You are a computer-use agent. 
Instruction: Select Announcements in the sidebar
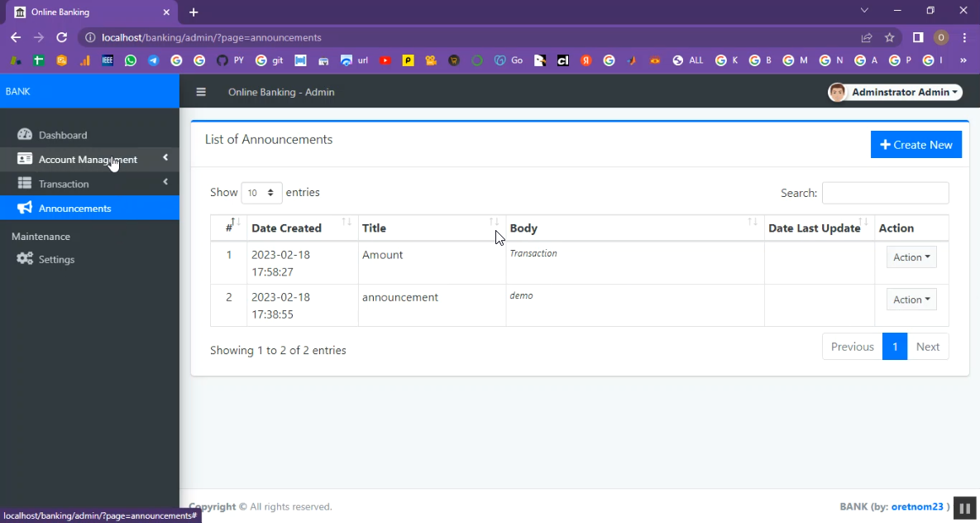click(89, 208)
